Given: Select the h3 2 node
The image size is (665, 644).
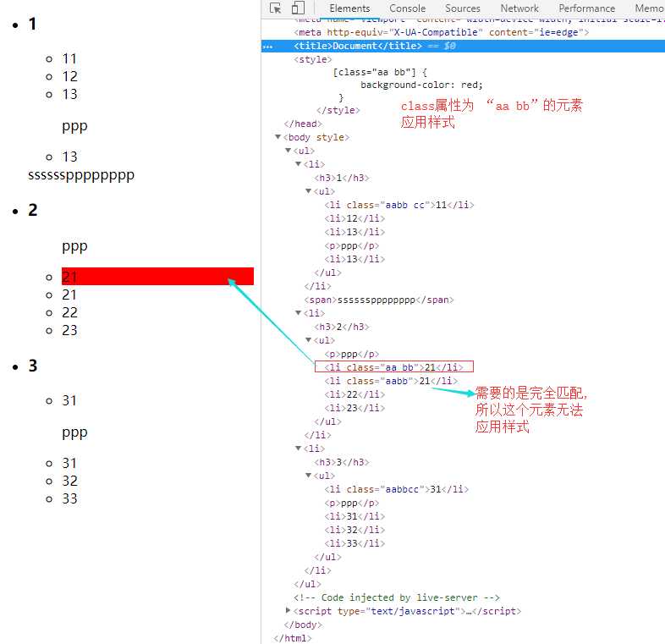Looking at the screenshot, I should pyautogui.click(x=342, y=327).
